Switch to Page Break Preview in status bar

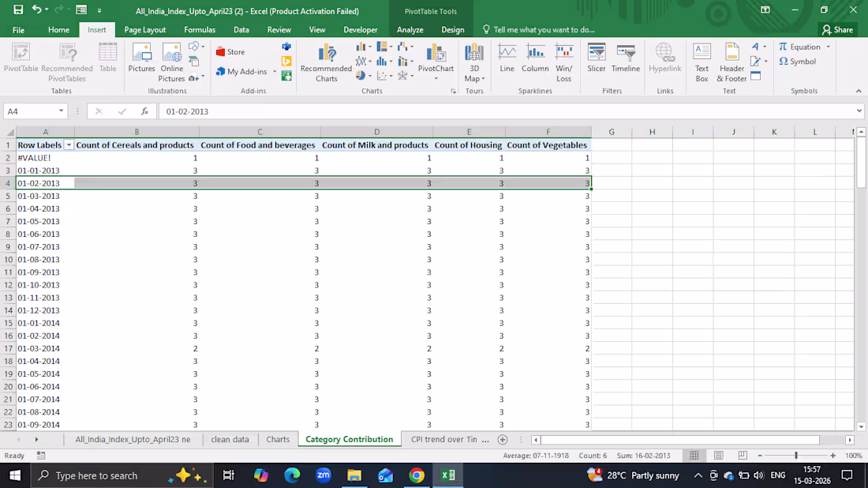pyautogui.click(x=743, y=456)
